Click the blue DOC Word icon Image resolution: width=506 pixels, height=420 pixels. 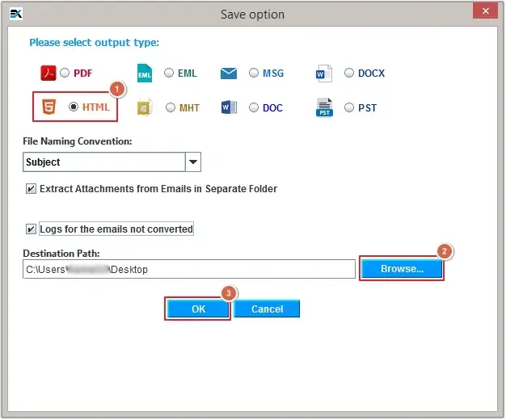click(x=229, y=107)
